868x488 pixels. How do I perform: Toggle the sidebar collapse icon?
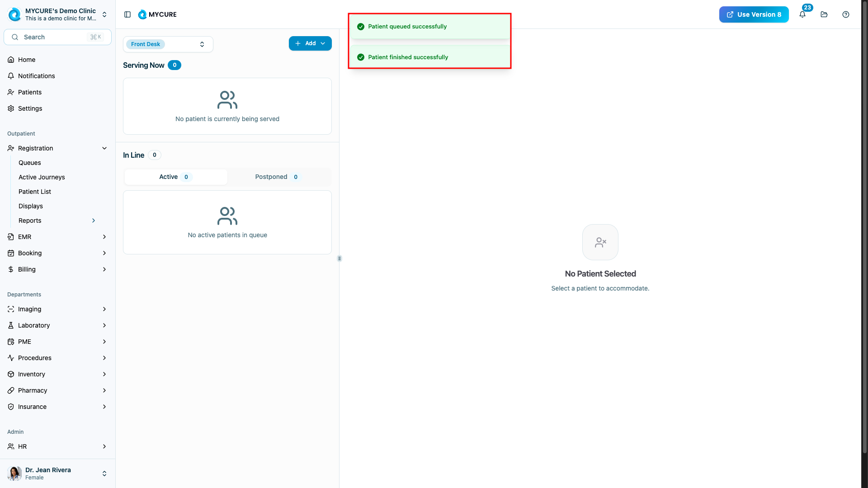pyautogui.click(x=127, y=14)
